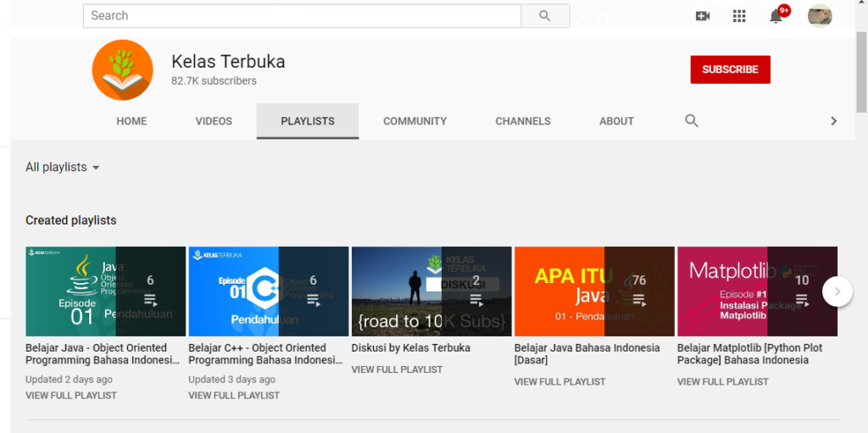Click playlist icon on Java Dasar thumbnail
This screenshot has width=868, height=433.
(x=639, y=300)
